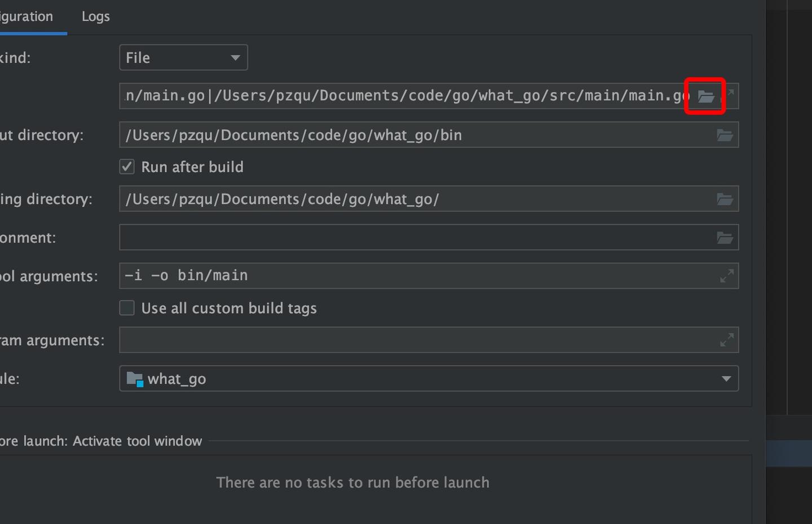Screen dimensions: 812x524
Task: Enable Use all custom build tags
Action: pyautogui.click(x=127, y=308)
